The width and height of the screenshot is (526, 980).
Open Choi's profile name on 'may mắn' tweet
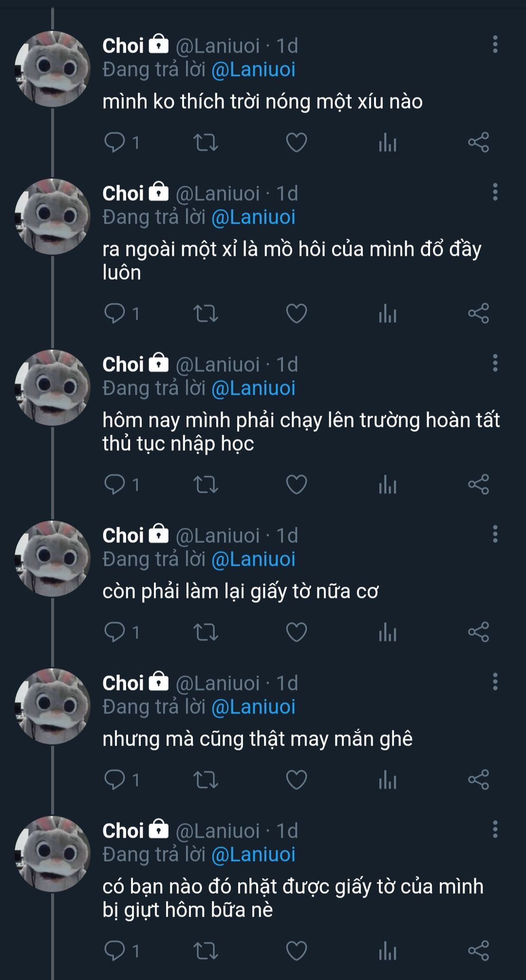(x=123, y=683)
